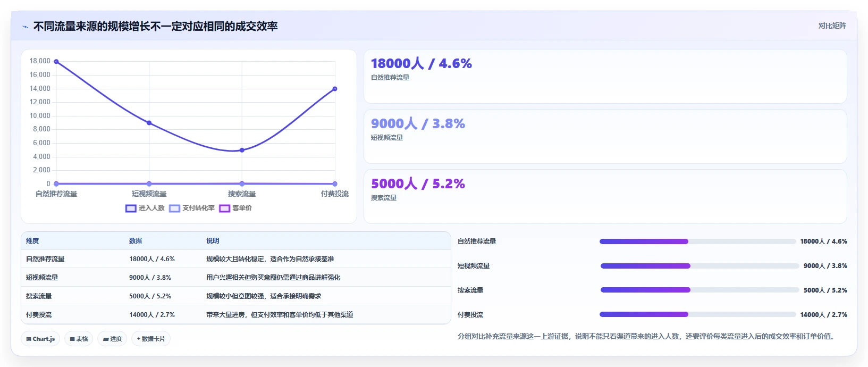Open the 9000人 / 3.8% data card

pyautogui.click(x=605, y=137)
